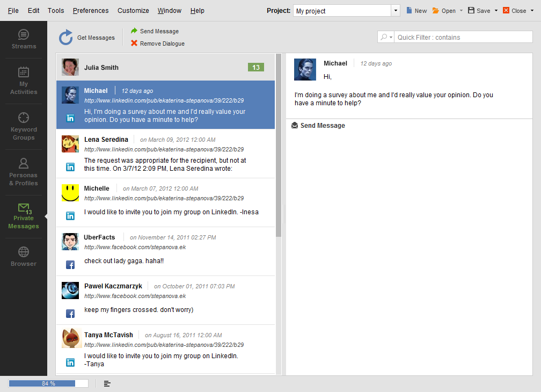Click the Save project label
The height and width of the screenshot is (392, 541).
pos(484,11)
